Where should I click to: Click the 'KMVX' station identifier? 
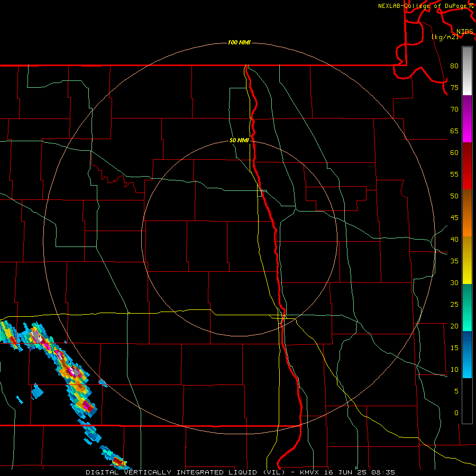coord(310,472)
